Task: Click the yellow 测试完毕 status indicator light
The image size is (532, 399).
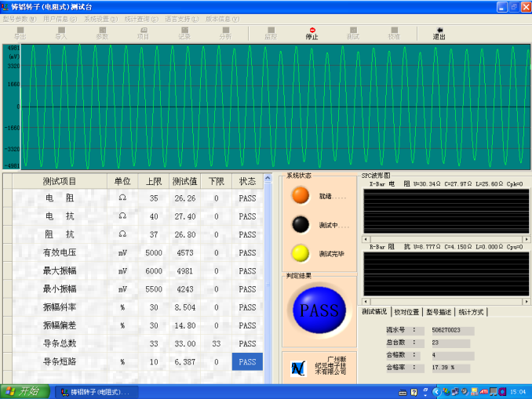Action: [300, 252]
